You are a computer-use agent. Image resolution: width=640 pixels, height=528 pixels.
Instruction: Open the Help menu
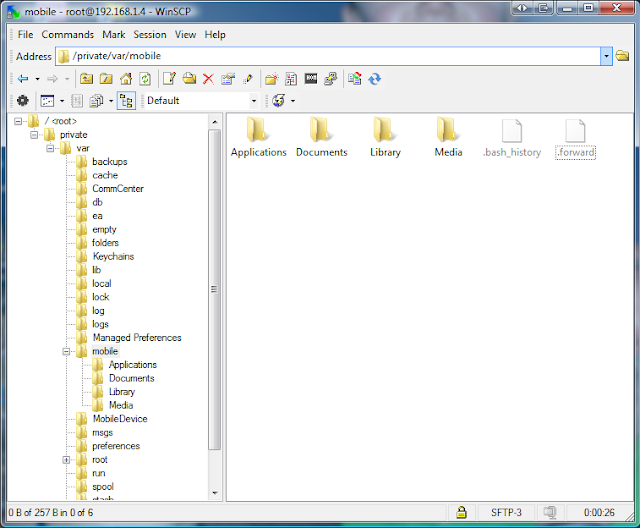[x=215, y=35]
